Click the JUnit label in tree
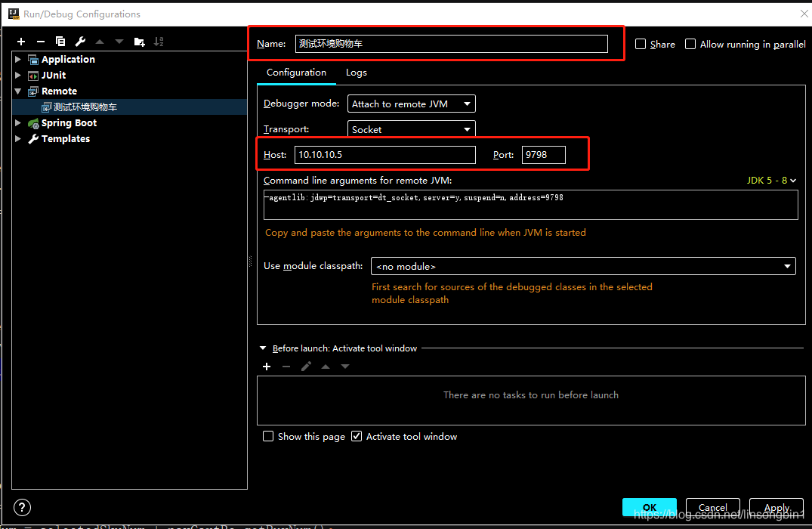The image size is (812, 529). coord(54,76)
